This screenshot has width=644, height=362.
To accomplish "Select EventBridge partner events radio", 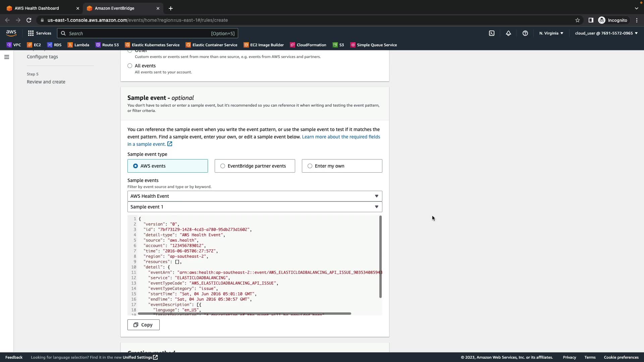I will point(223,166).
